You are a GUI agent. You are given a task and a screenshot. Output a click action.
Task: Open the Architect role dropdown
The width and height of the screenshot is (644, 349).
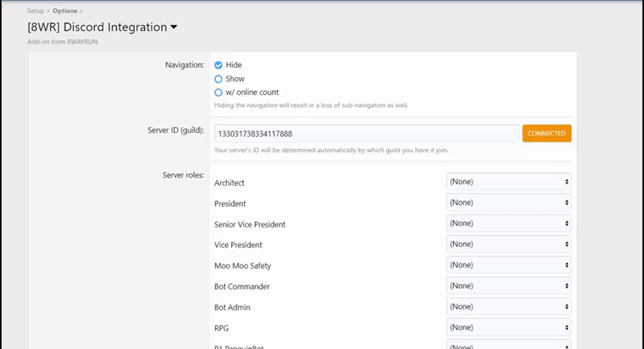click(x=509, y=182)
